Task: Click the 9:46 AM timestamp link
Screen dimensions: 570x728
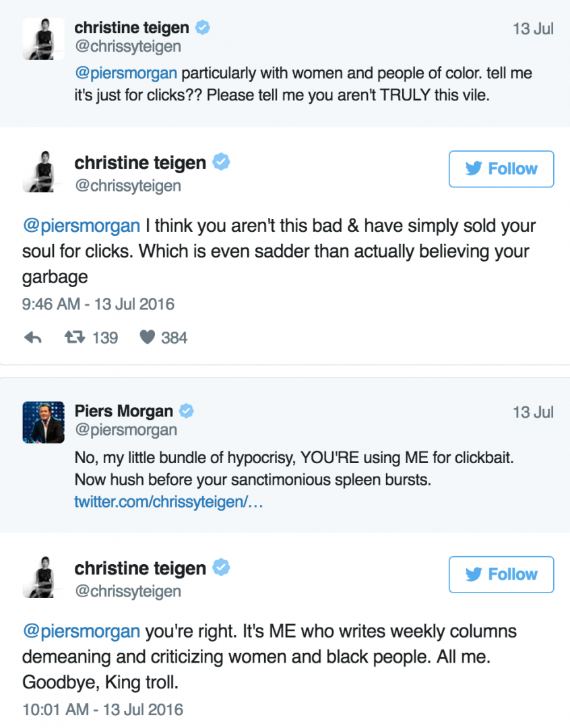Action: coord(98,304)
